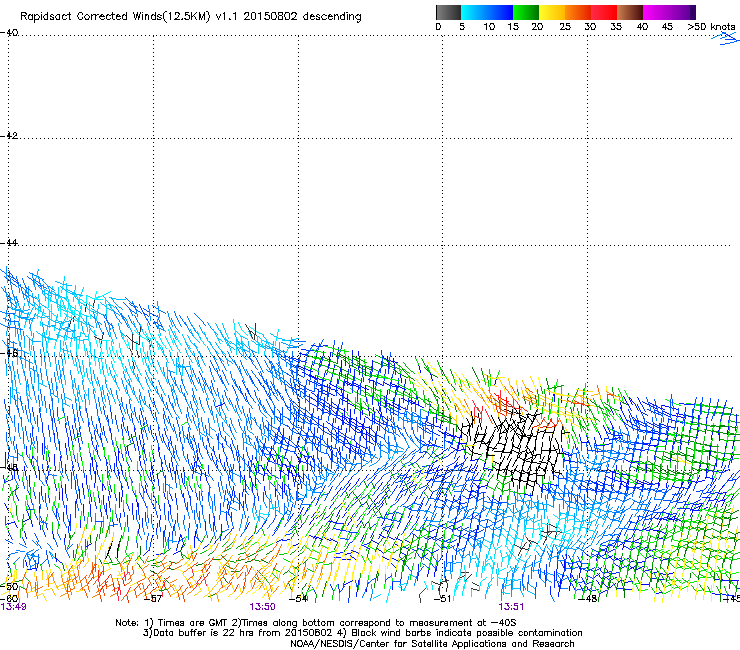
Task: Click the '-54' longitude label
Action: 298,599
